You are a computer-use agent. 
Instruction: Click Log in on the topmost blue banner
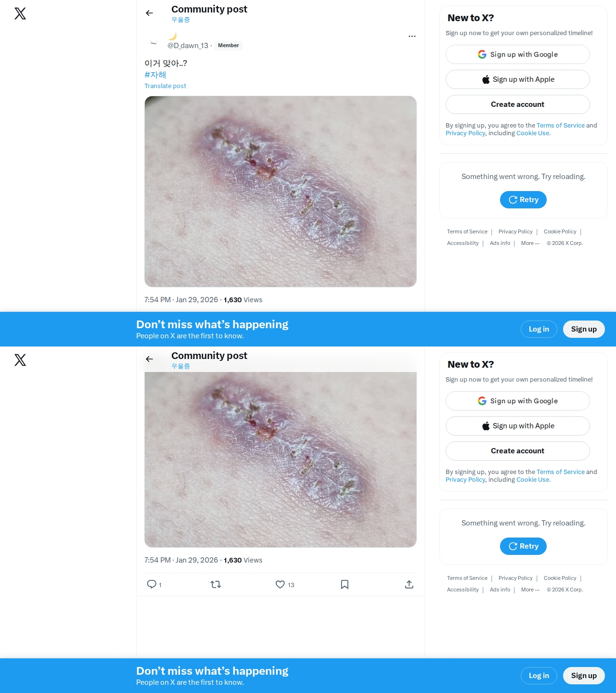coord(539,329)
